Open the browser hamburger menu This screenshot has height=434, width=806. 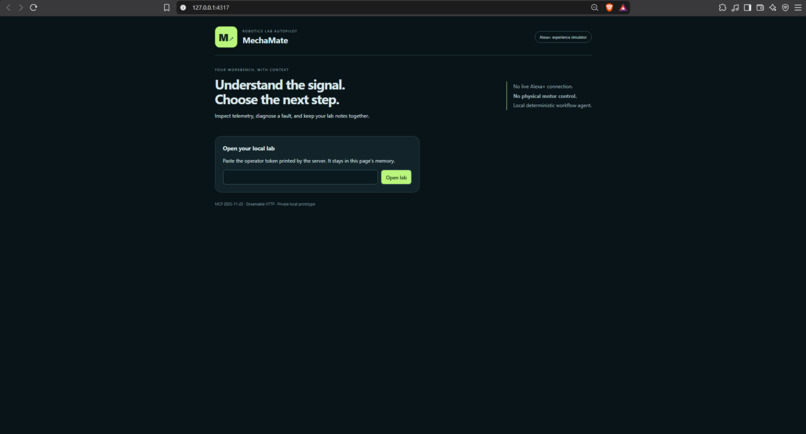pyautogui.click(x=798, y=8)
